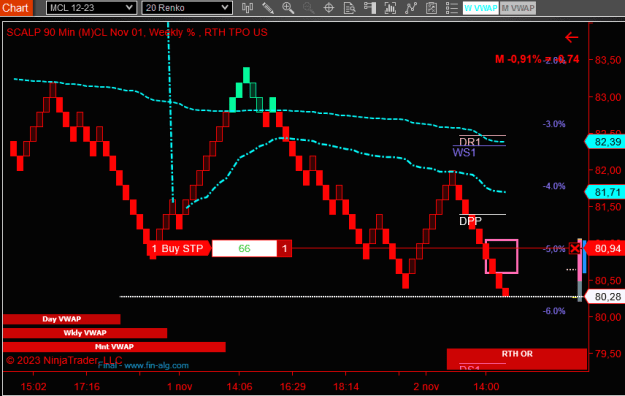Click the 1 Buy STP order label
625x396 pixels.
click(x=179, y=248)
